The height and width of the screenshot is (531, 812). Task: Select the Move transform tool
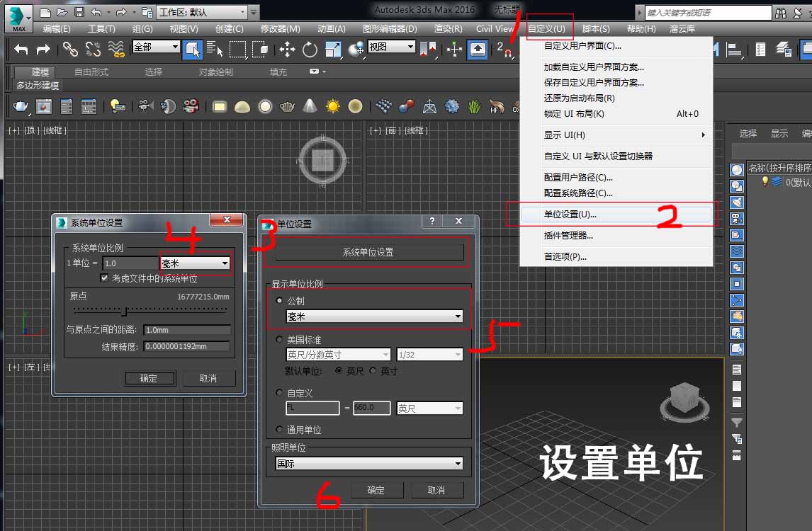tap(287, 49)
